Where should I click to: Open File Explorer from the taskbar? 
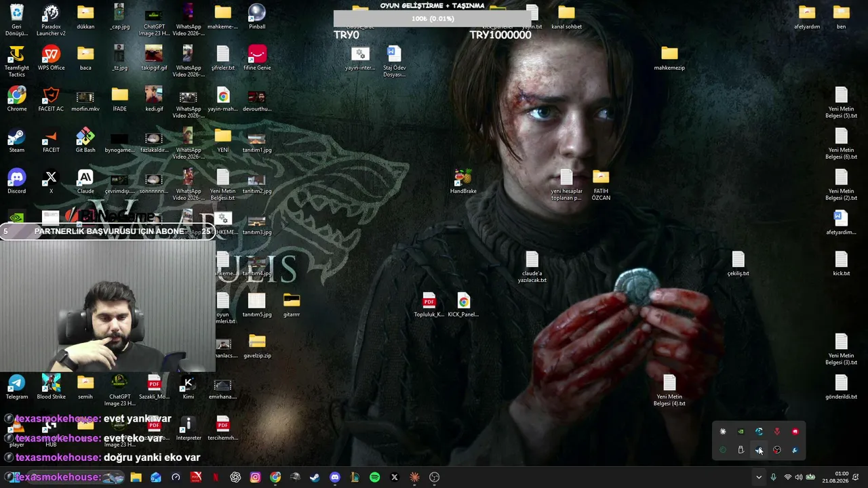(x=136, y=477)
